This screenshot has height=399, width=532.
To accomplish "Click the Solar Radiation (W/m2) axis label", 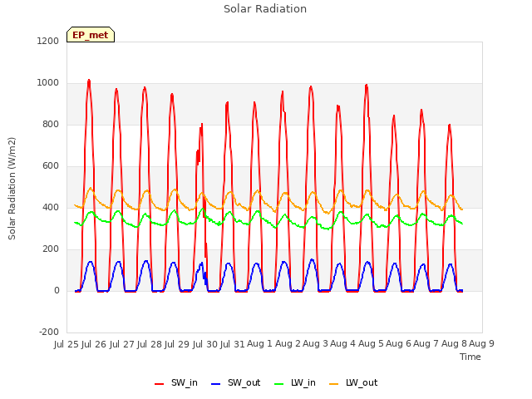I will pos(12,189).
